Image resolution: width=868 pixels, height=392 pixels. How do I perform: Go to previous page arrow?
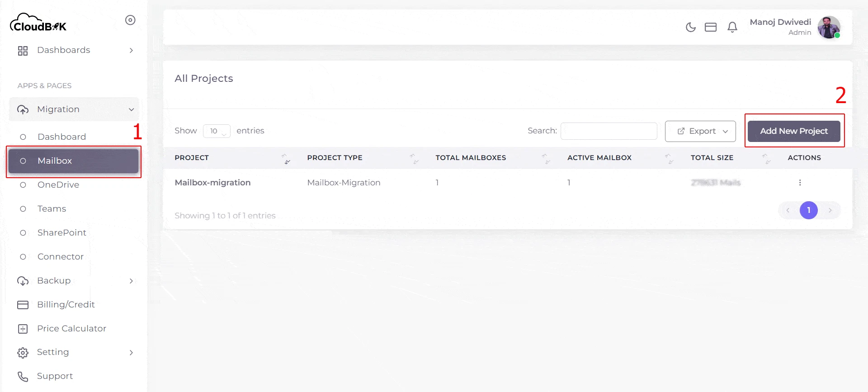coord(788,210)
